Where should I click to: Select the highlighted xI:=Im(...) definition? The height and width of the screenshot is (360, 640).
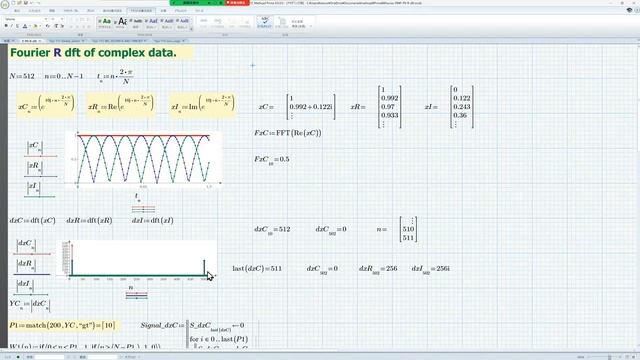click(x=202, y=105)
